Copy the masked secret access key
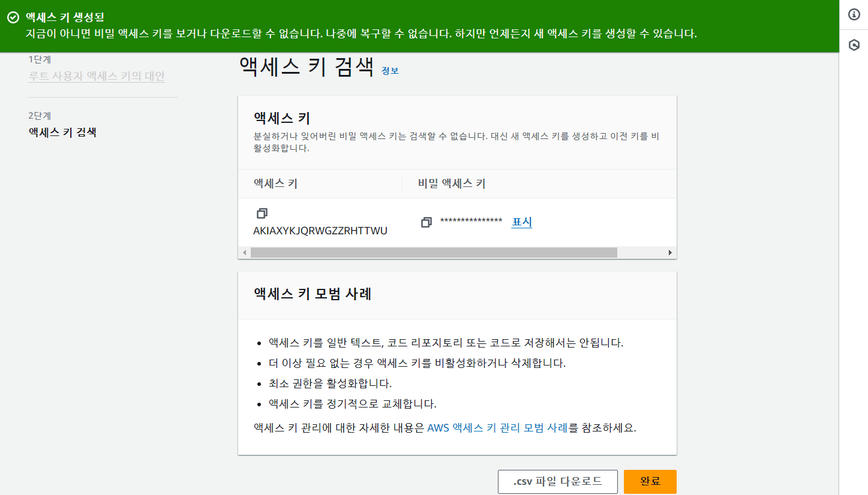 pyautogui.click(x=427, y=222)
